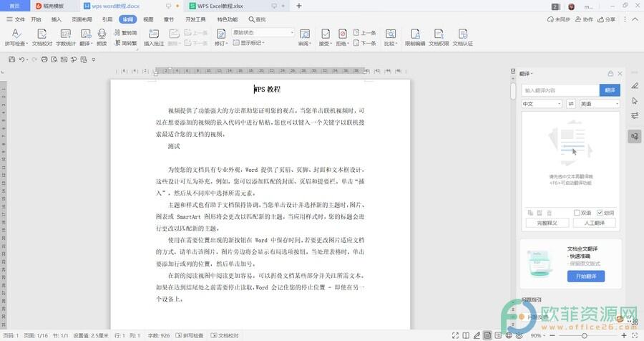Click the 查找 search box in ribbon

(x=257, y=19)
